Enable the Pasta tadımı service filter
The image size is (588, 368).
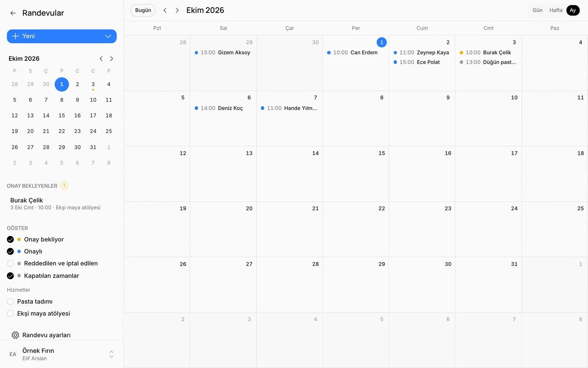10,301
